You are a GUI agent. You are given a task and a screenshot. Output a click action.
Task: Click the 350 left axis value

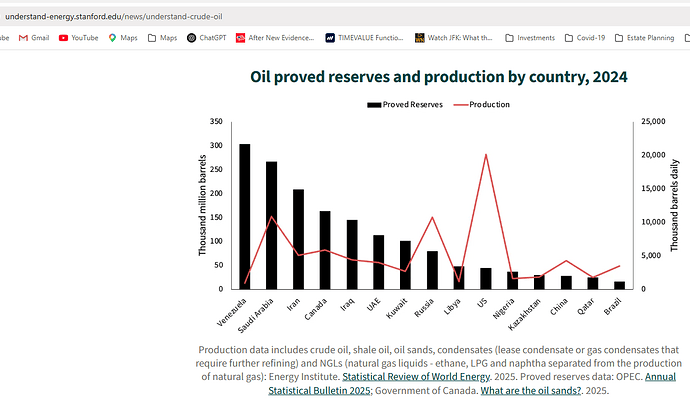click(216, 121)
